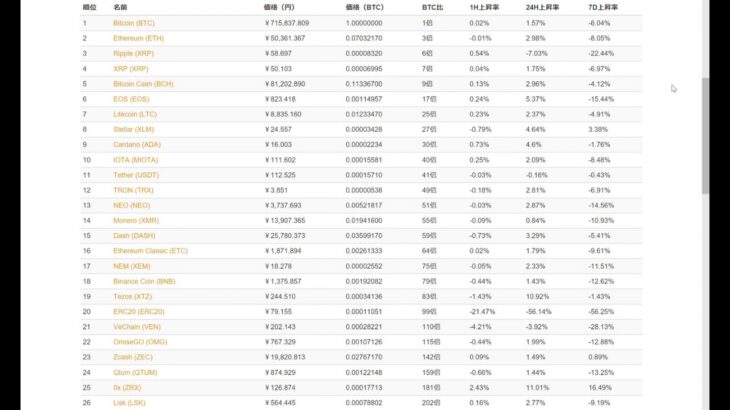
Task: Select the Binance Coin (BNB) link
Action: tap(145, 282)
